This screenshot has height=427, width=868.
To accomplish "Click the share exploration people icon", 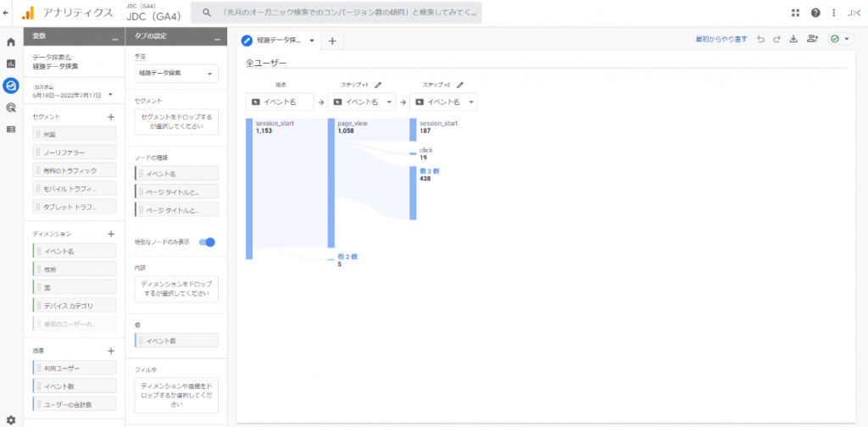I will click(812, 39).
